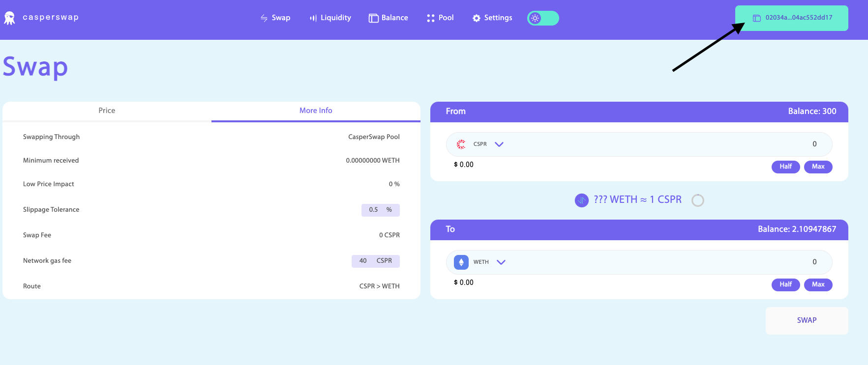This screenshot has width=868, height=365.
Task: Click Max in the To panel
Action: point(818,284)
